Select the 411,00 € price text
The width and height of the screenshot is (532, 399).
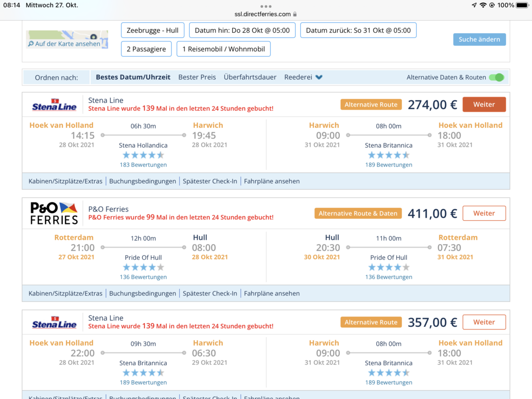(x=432, y=214)
